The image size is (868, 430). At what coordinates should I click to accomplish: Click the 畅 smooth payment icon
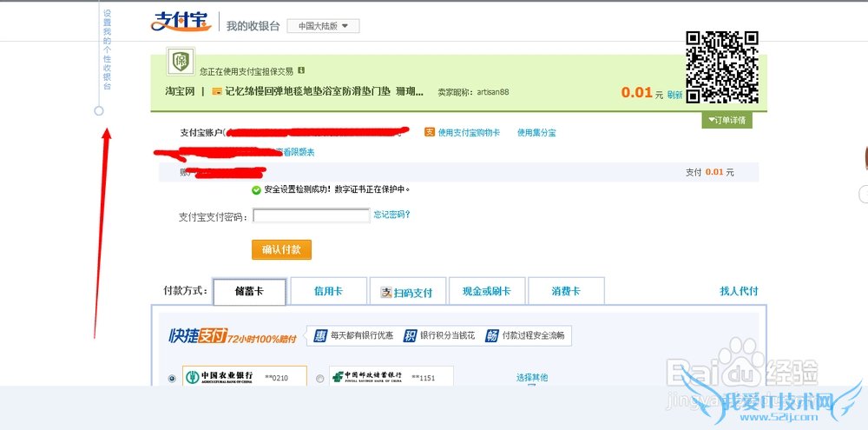tap(492, 335)
